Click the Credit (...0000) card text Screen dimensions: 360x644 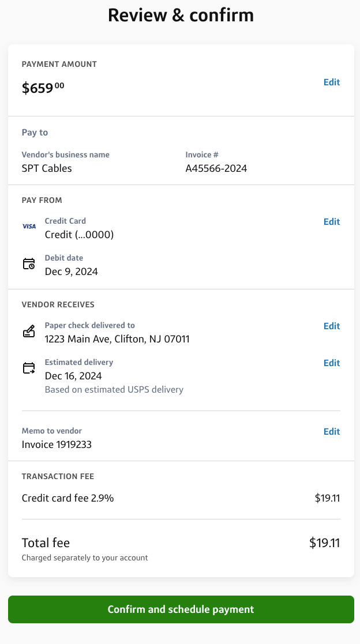79,235
